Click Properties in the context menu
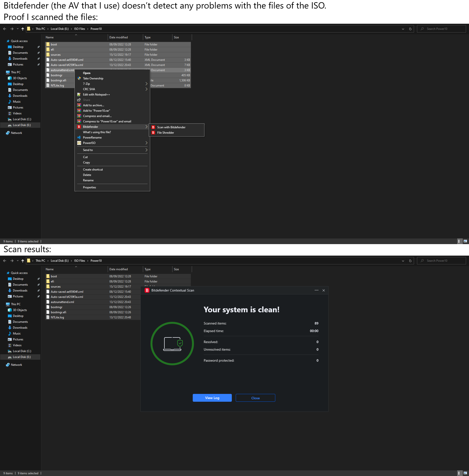Image resolution: width=469 pixels, height=476 pixels. click(89, 187)
